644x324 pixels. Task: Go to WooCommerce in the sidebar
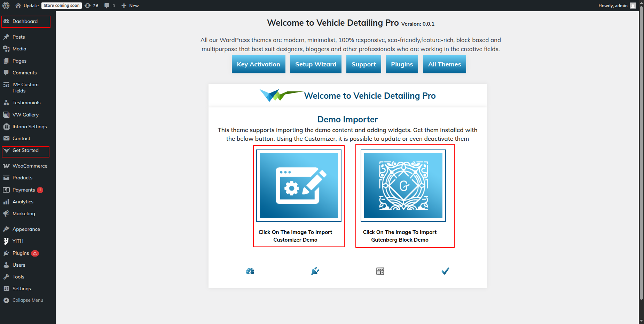click(30, 166)
